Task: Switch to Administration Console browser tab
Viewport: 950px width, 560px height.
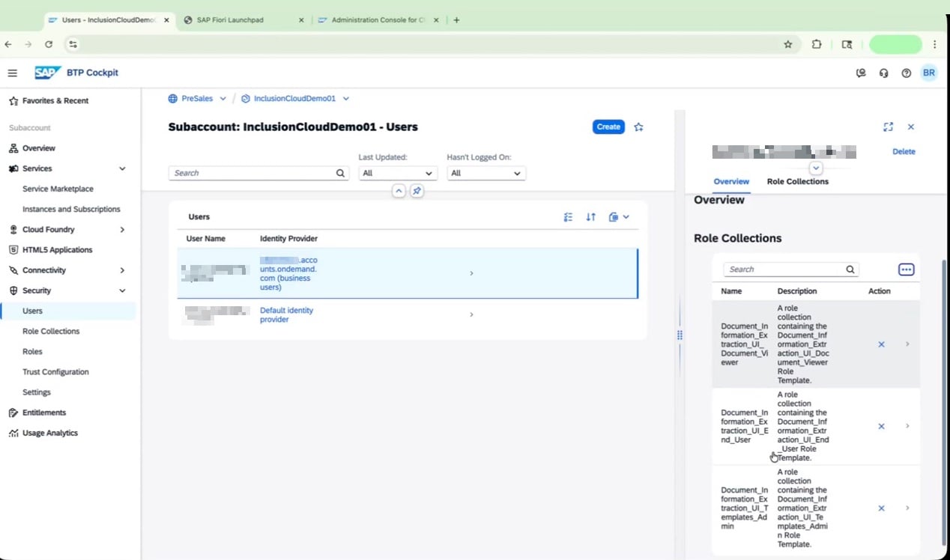Action: coord(378,20)
